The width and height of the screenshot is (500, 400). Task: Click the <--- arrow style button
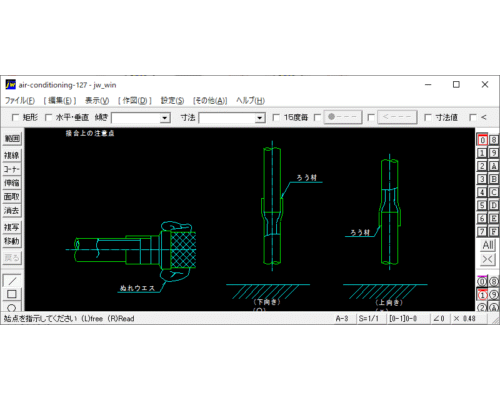(397, 117)
